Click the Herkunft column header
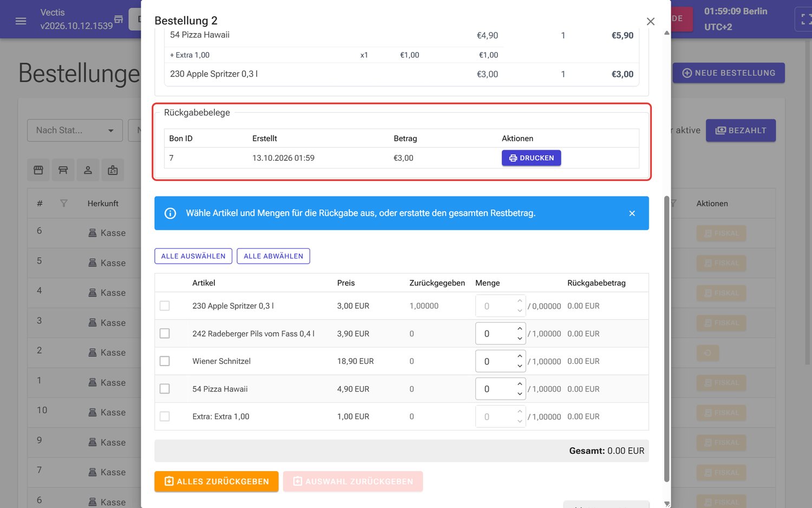Screen dimensions: 812x508 [x=103, y=204]
